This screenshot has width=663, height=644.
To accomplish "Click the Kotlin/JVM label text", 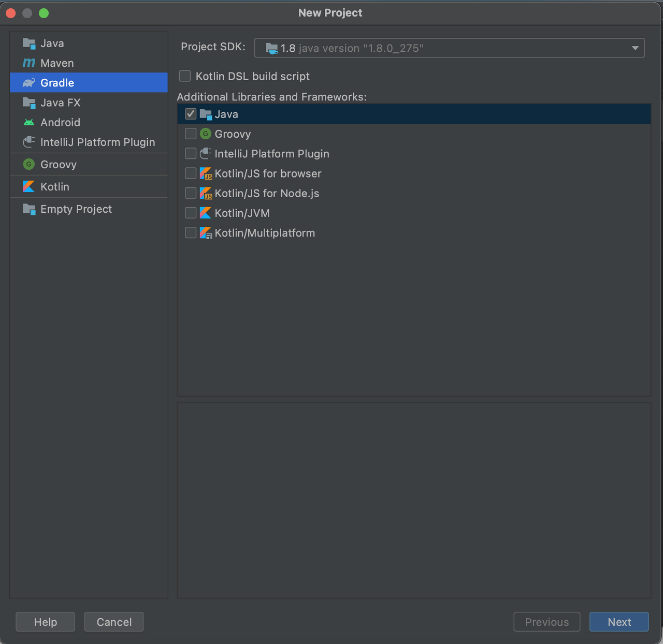I will [x=242, y=213].
